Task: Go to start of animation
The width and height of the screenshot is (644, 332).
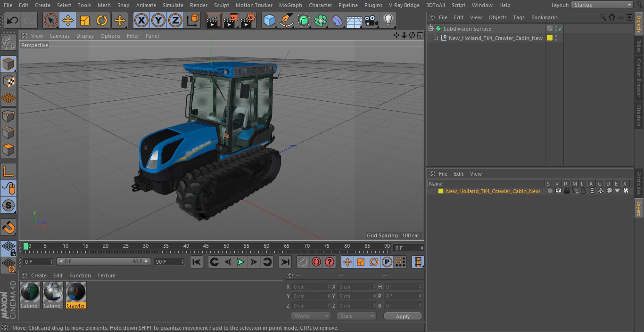Action: (x=197, y=262)
